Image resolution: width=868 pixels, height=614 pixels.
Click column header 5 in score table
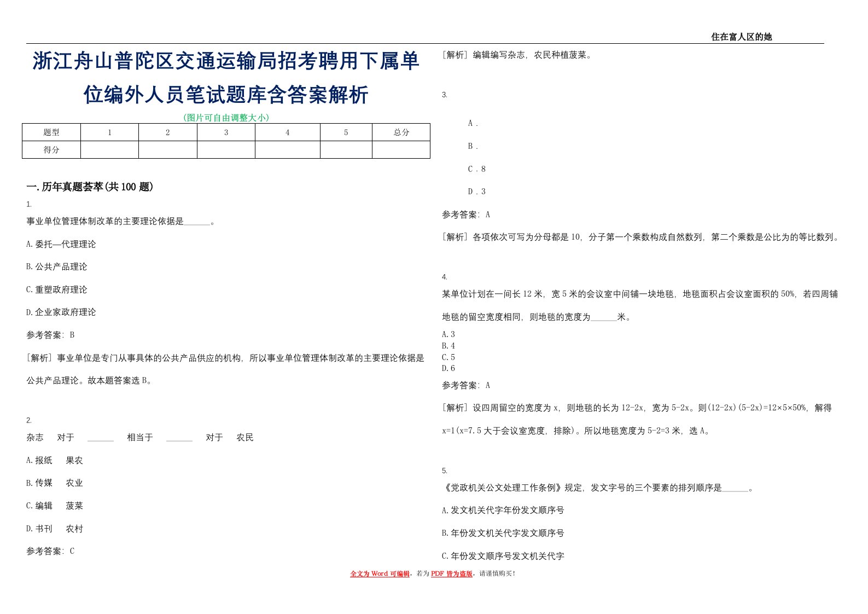[346, 132]
